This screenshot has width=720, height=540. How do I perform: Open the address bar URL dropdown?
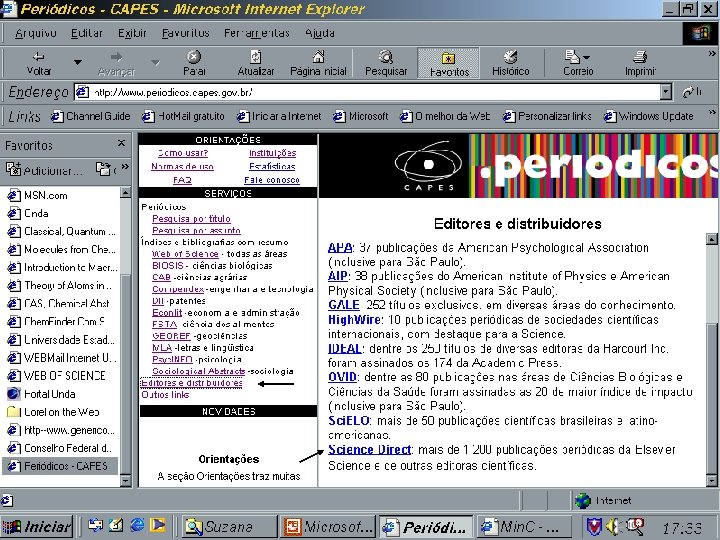(666, 92)
